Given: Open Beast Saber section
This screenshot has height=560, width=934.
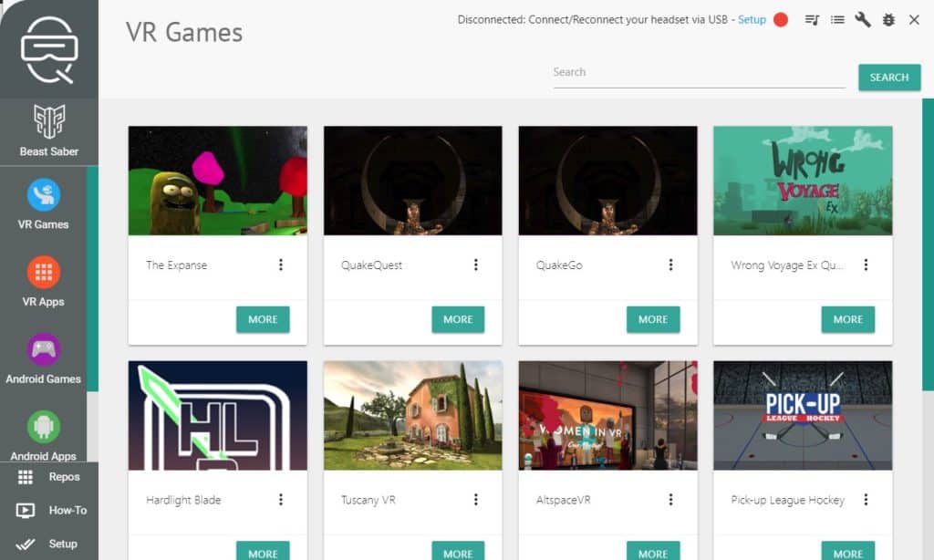Looking at the screenshot, I should coord(49,131).
